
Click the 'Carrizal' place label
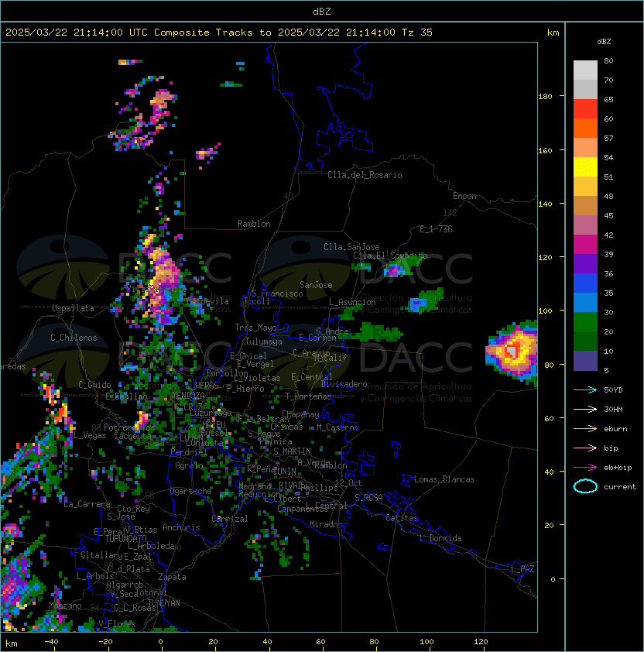(230, 519)
